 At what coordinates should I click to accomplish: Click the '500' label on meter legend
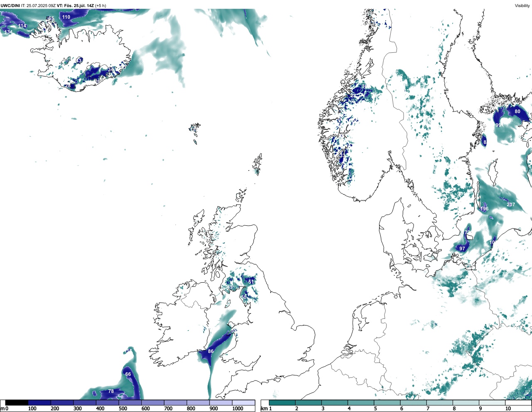(123, 409)
